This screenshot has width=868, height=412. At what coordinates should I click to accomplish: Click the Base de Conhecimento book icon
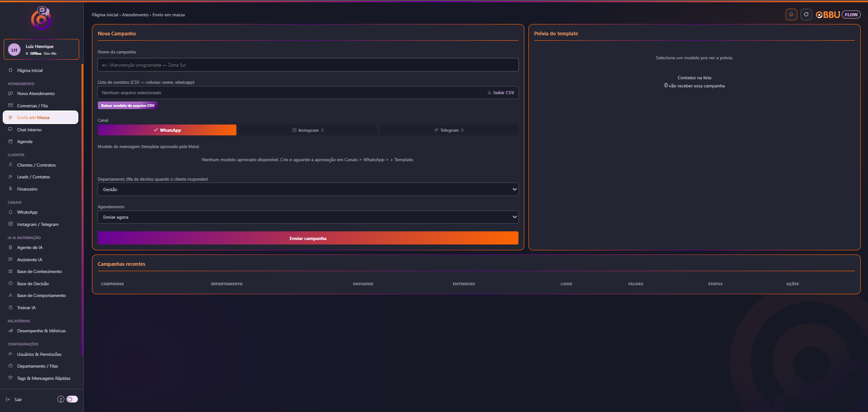click(x=10, y=272)
